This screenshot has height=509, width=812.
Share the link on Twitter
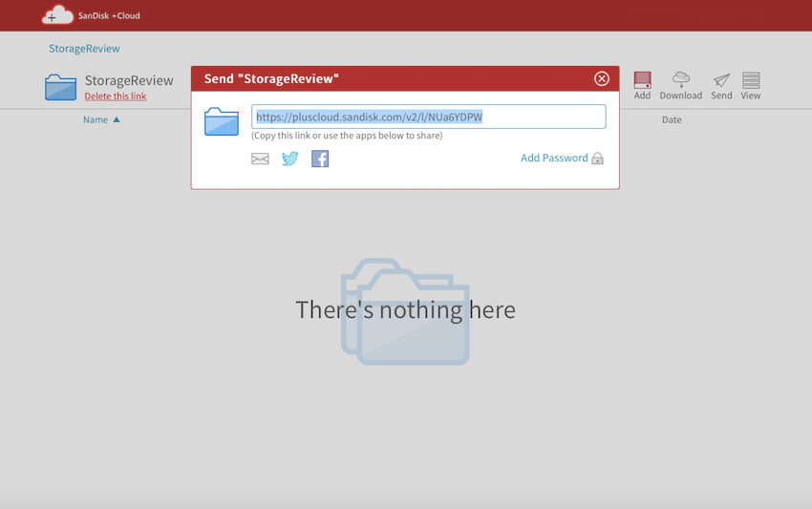pyautogui.click(x=290, y=159)
